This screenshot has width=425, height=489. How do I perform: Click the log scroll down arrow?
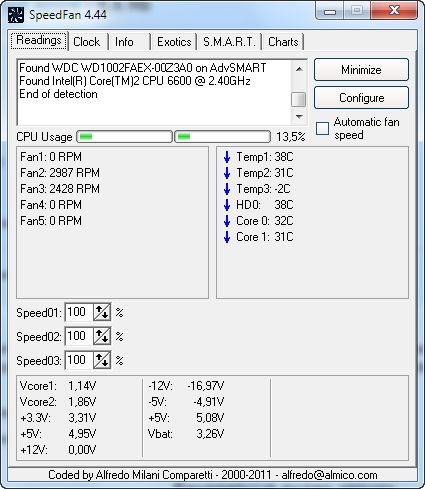(x=299, y=117)
